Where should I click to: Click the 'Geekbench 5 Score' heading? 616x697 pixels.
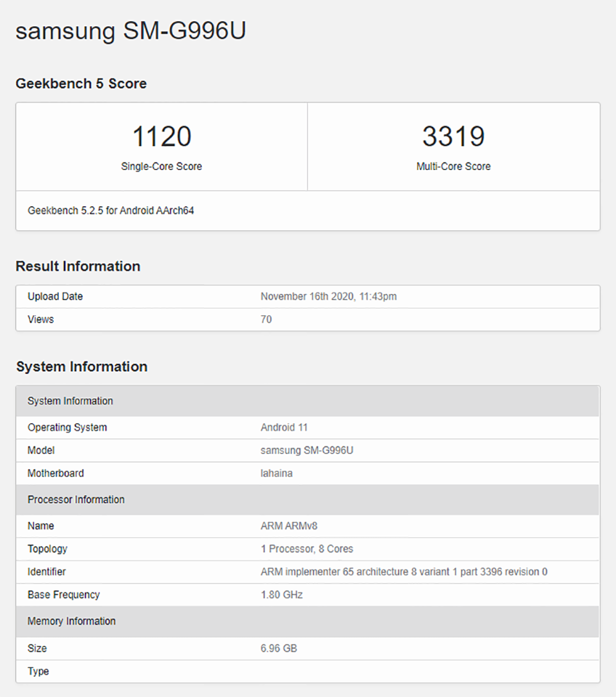[x=81, y=83]
